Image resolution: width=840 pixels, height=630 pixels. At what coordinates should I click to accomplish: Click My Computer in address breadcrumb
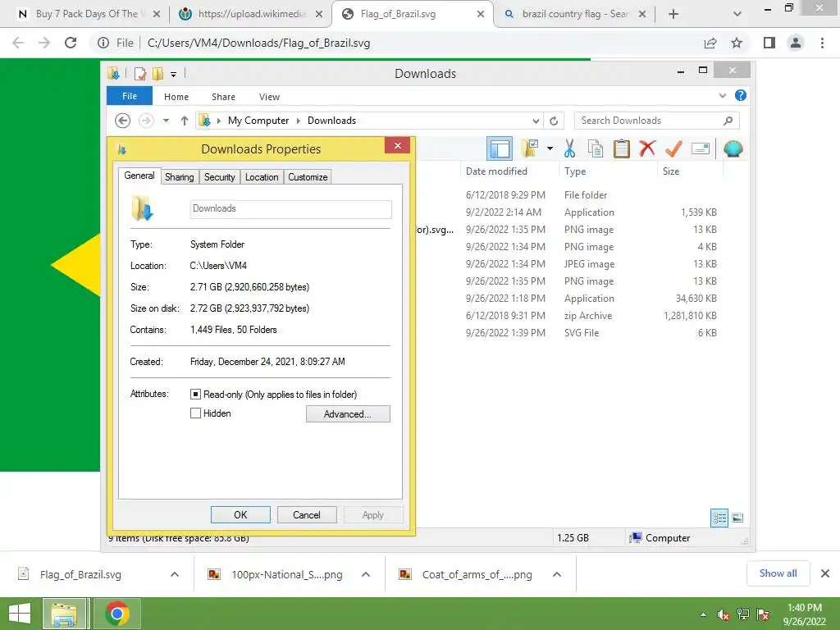pos(258,121)
